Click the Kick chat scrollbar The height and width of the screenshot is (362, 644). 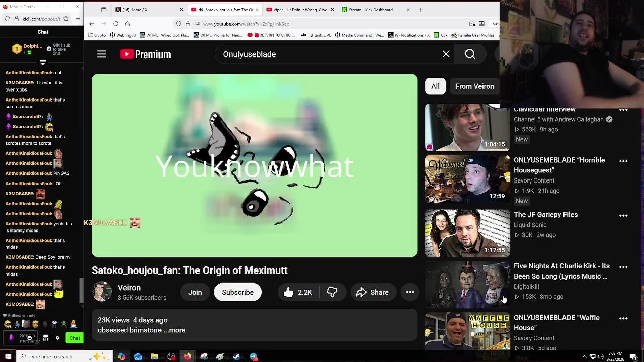(x=81, y=290)
